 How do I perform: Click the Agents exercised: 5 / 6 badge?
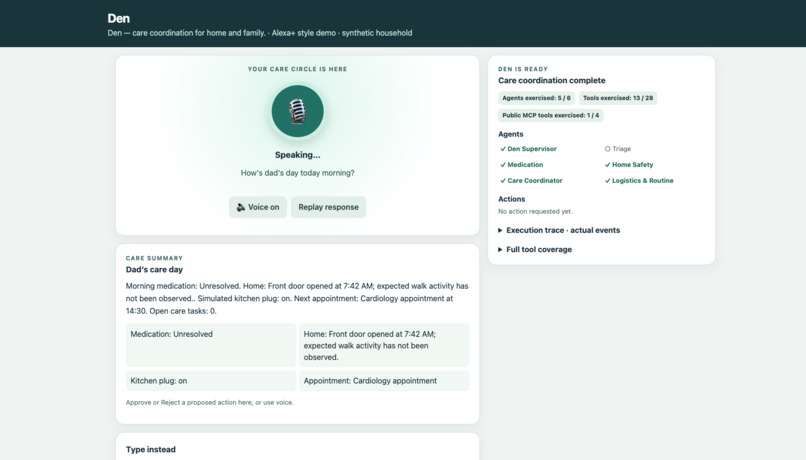pyautogui.click(x=536, y=98)
